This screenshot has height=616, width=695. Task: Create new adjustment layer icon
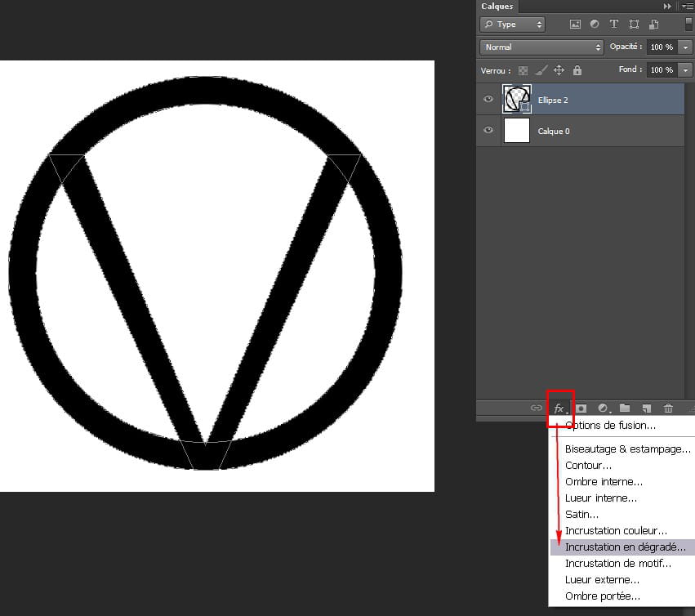[603, 408]
